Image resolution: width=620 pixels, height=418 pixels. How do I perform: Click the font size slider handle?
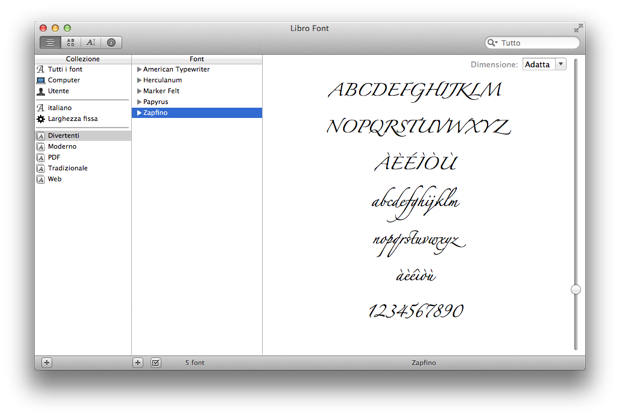(576, 289)
